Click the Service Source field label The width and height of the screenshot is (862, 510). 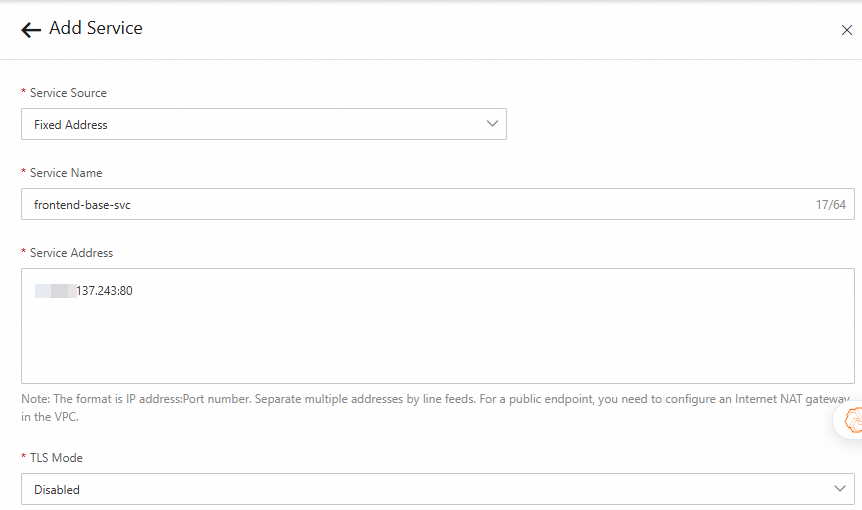[x=68, y=93]
